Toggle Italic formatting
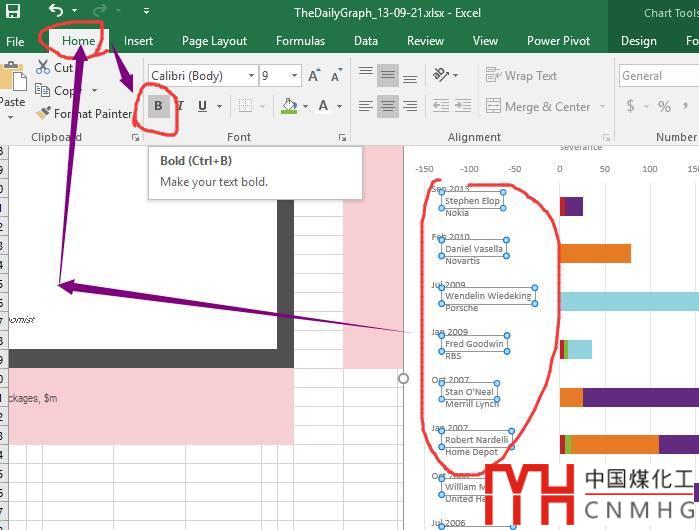The width and height of the screenshot is (699, 530). [181, 106]
